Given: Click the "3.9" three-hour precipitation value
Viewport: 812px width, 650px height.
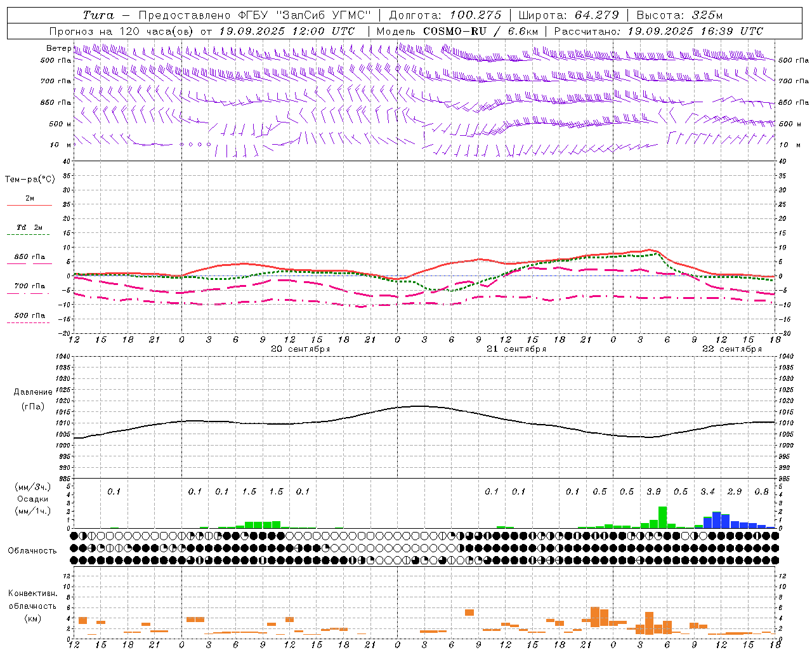Looking at the screenshot, I should point(653,492).
